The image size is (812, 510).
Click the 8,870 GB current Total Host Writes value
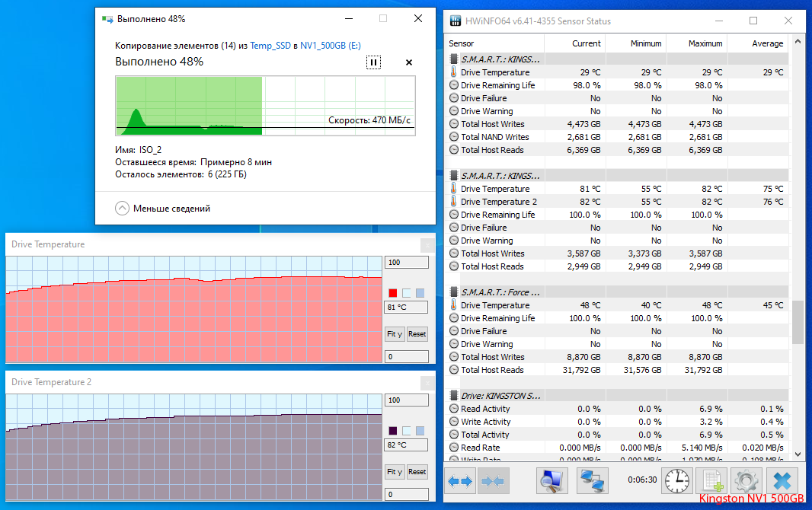coord(583,357)
